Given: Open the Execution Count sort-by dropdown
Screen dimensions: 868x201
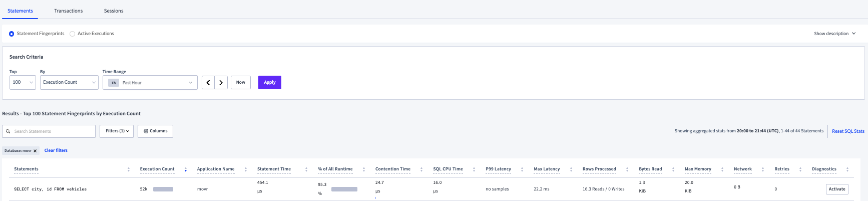Looking at the screenshot, I should tap(69, 82).
